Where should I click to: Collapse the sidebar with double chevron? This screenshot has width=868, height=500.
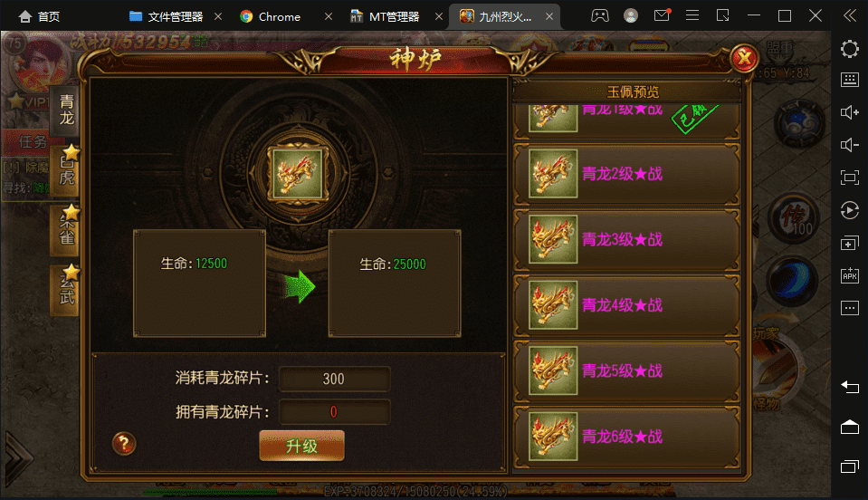[x=850, y=15]
